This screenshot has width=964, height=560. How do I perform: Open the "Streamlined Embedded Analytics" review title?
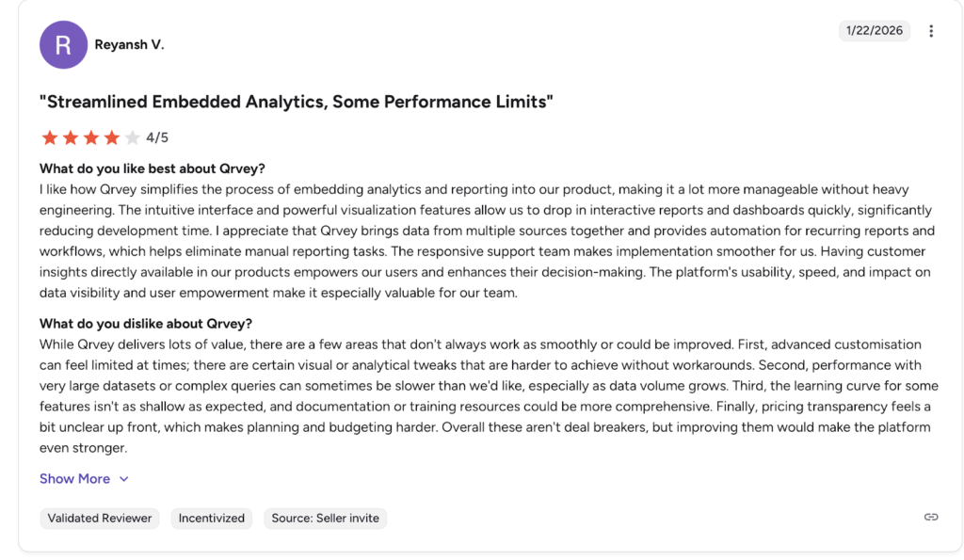tap(296, 102)
